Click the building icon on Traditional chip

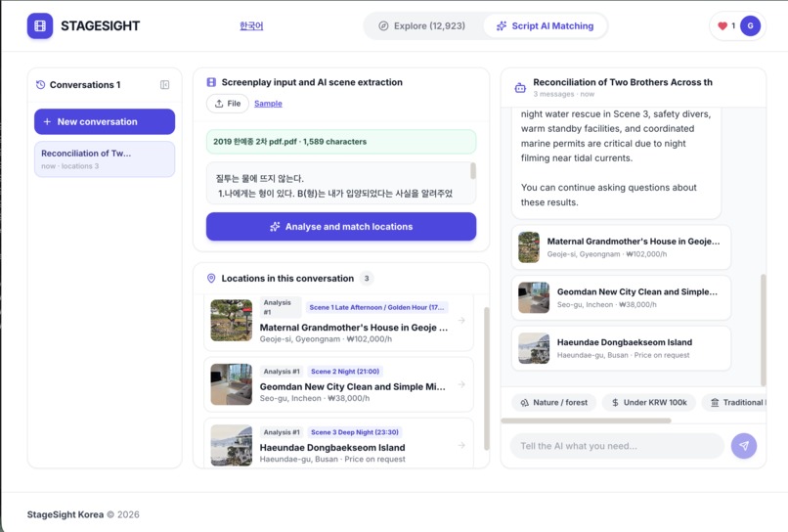[715, 403]
